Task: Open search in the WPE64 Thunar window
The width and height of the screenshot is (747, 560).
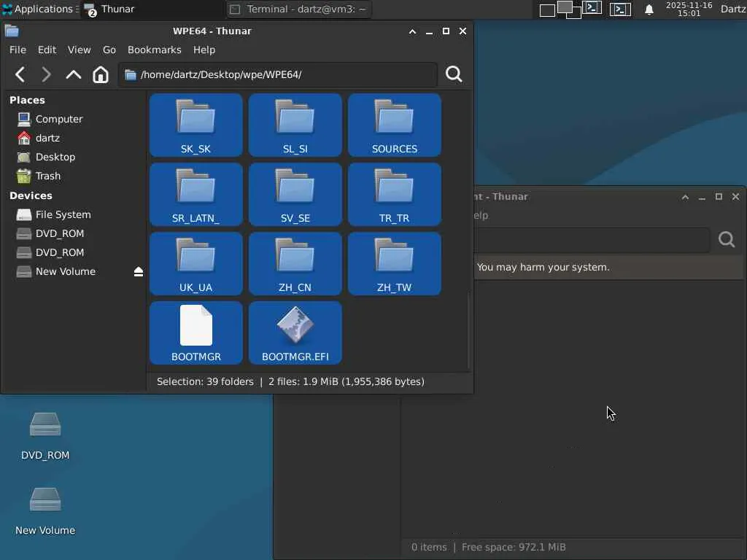Action: tap(453, 74)
